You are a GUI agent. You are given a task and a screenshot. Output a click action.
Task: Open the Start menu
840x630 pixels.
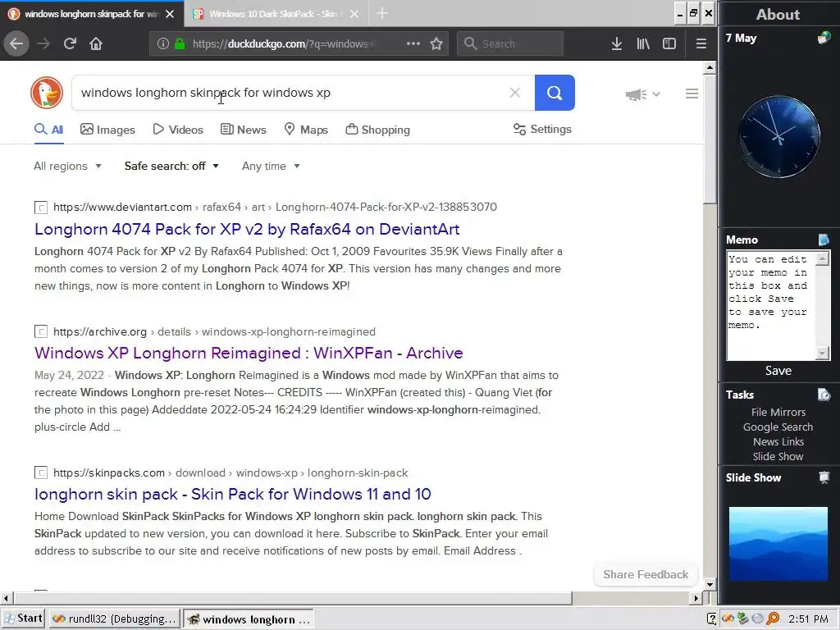[24, 619]
